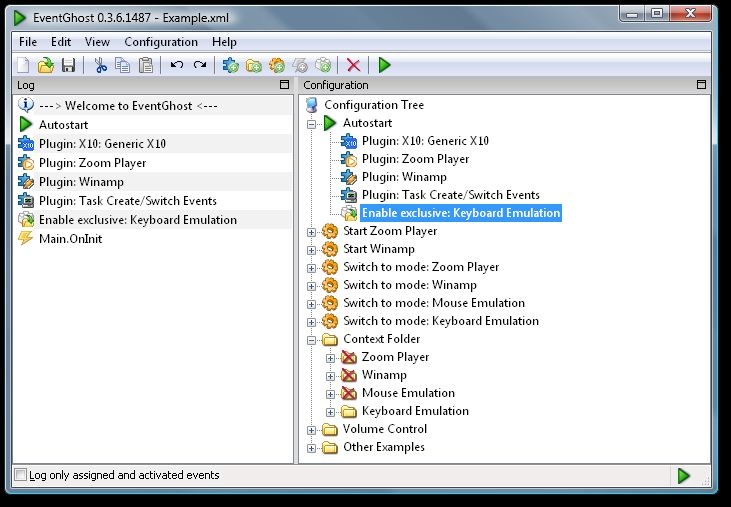Select Main.OnInit entry in the log

pos(70,239)
